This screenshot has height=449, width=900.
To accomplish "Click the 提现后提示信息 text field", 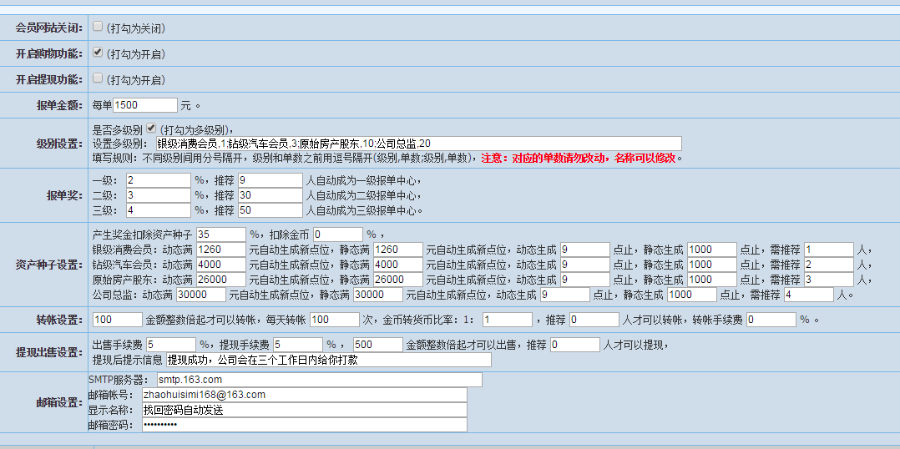I will click(329, 359).
